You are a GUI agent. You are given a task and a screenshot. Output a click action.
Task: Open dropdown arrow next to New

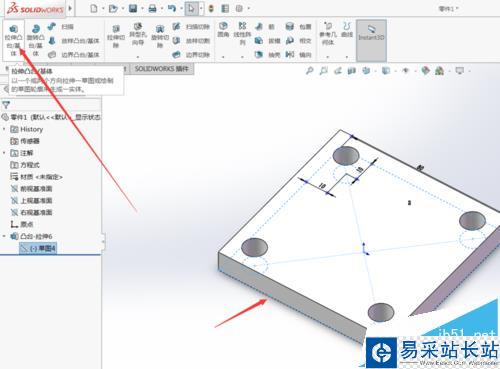tap(102, 9)
